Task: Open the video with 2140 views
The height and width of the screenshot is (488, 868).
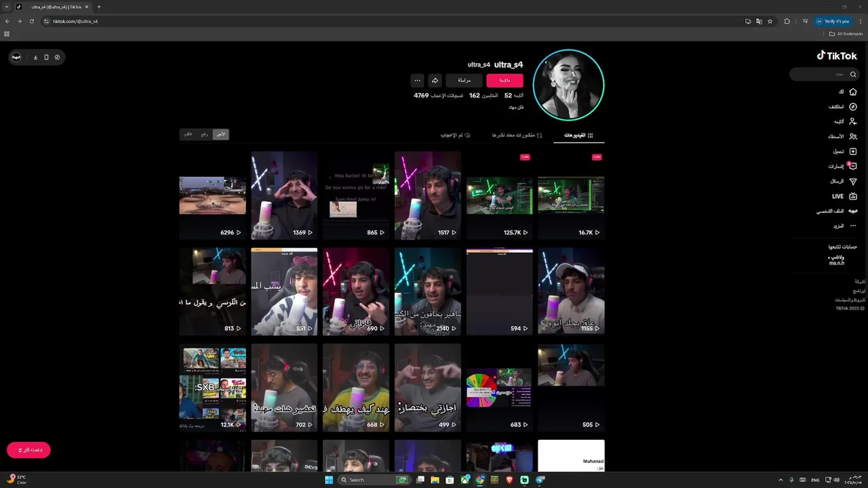Action: tap(428, 291)
